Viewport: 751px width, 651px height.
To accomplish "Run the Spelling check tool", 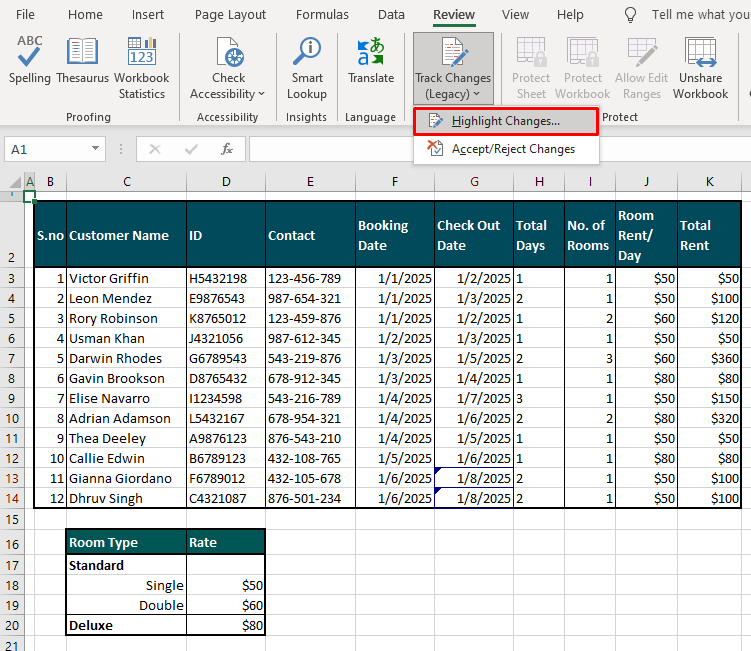I will click(x=30, y=60).
